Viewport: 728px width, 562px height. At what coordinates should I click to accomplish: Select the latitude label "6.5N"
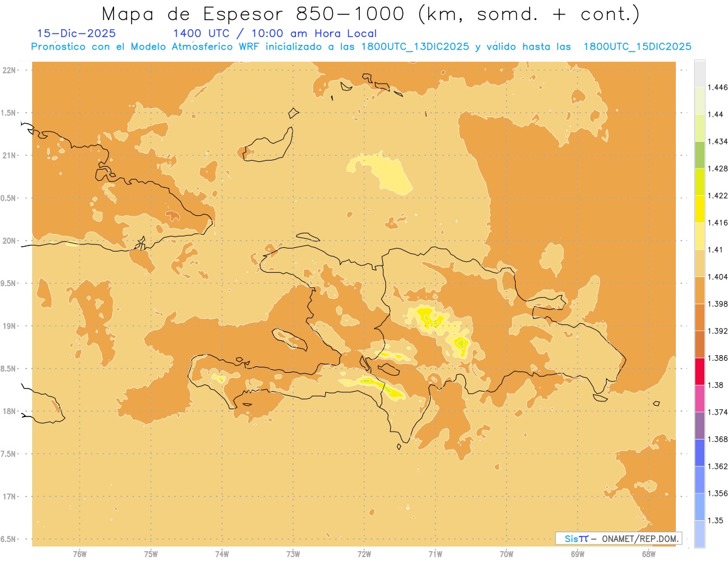[8, 539]
